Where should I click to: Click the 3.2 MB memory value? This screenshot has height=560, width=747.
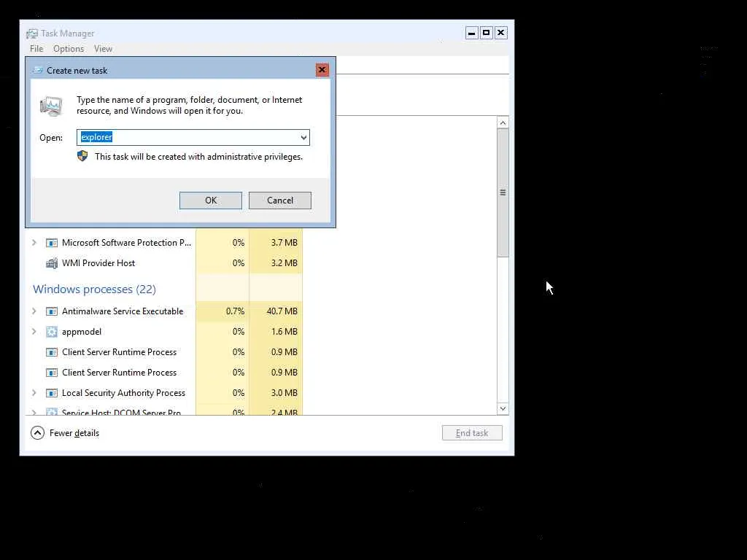(x=284, y=262)
